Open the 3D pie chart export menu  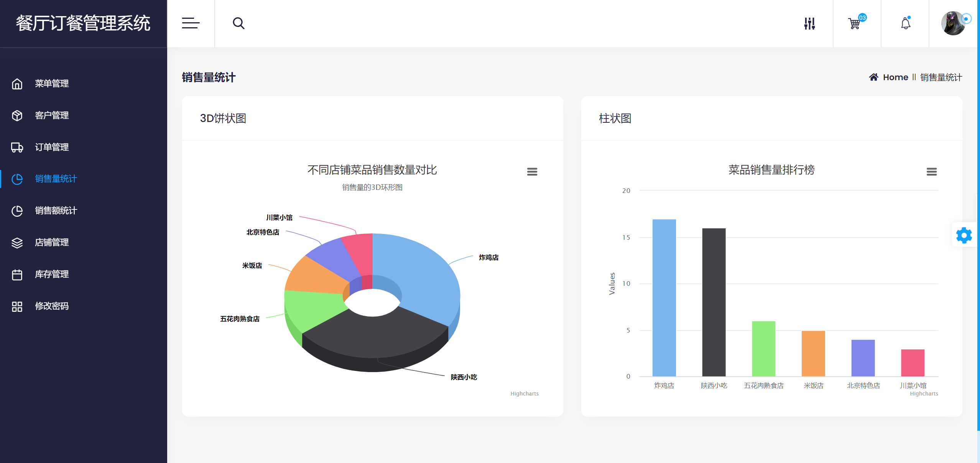[533, 171]
